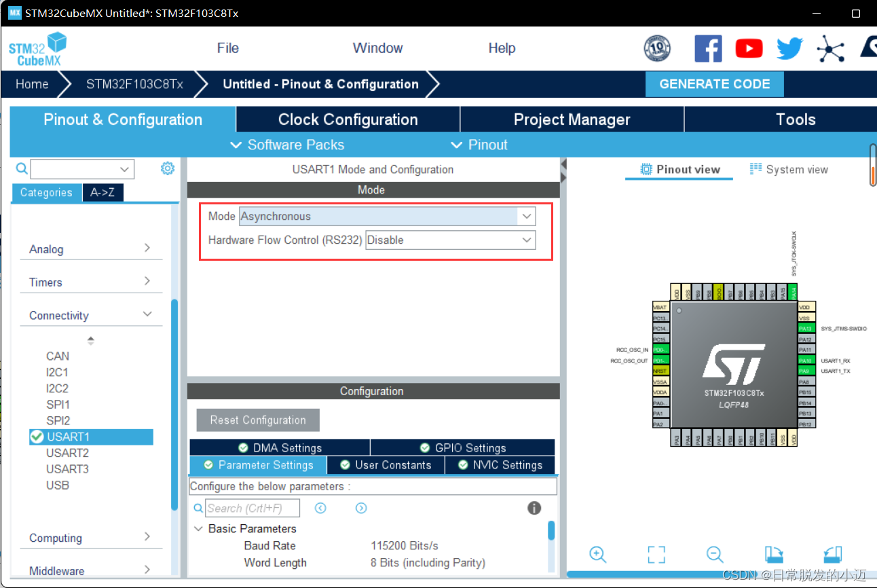This screenshot has width=877, height=588.
Task: Click the Baud Rate value 115200 Bits/s
Action: (405, 546)
